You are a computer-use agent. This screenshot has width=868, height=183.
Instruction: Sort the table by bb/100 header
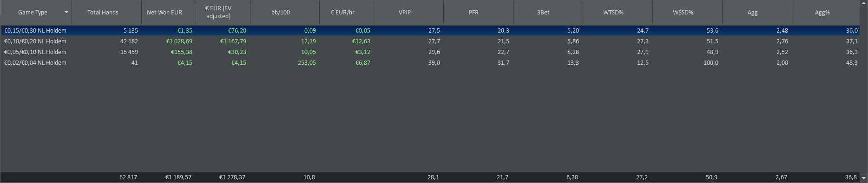(x=285, y=13)
